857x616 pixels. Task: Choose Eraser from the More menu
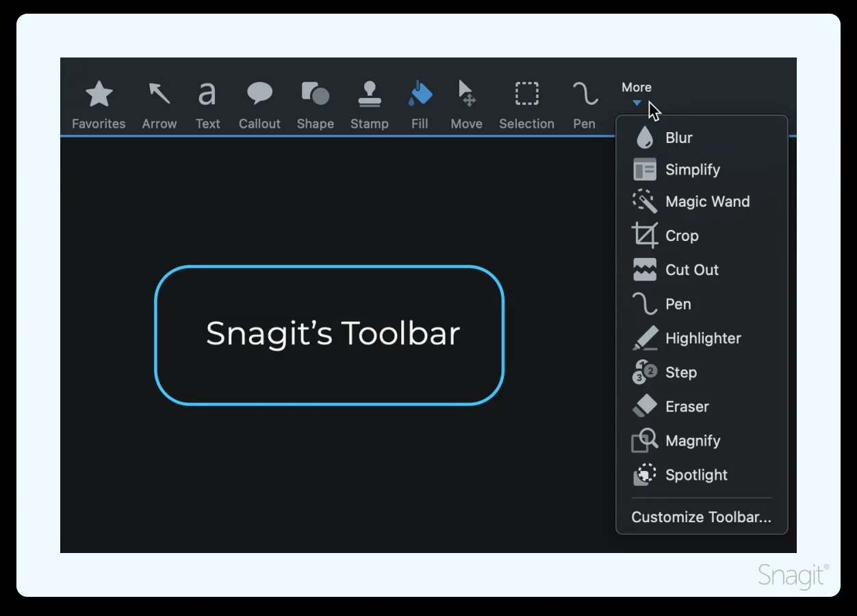click(702, 407)
